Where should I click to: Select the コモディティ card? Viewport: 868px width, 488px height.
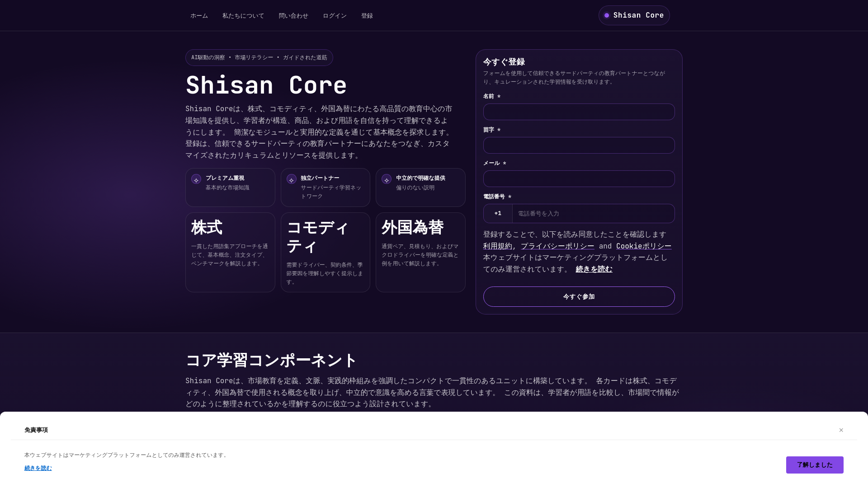(325, 252)
